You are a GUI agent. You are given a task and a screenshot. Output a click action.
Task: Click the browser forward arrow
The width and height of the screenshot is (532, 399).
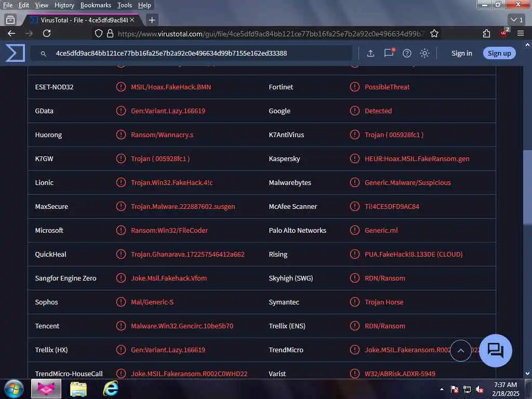coord(29,33)
